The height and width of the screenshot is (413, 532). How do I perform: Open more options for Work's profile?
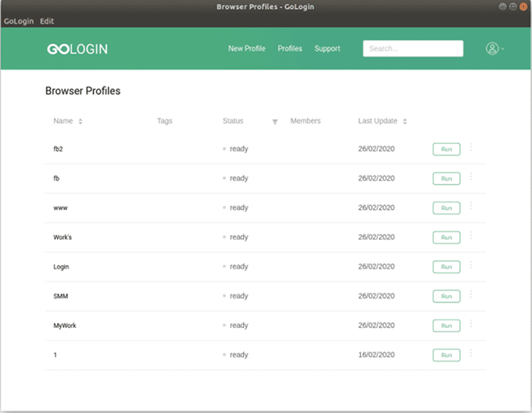471,236
